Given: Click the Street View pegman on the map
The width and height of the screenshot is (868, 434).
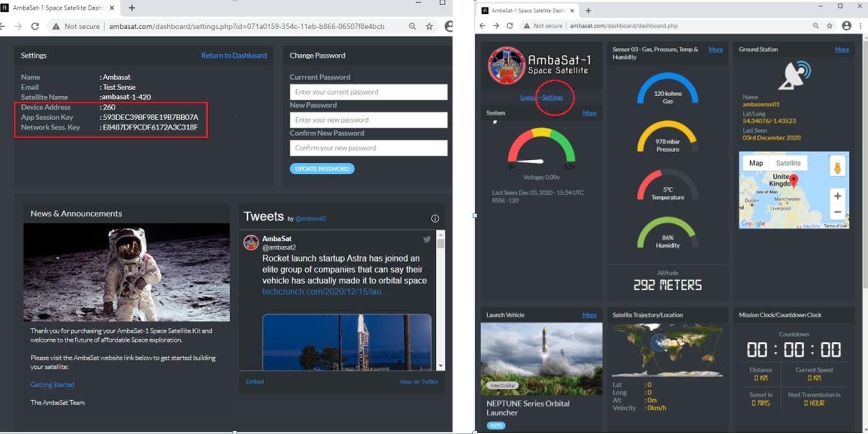Looking at the screenshot, I should coord(837,167).
